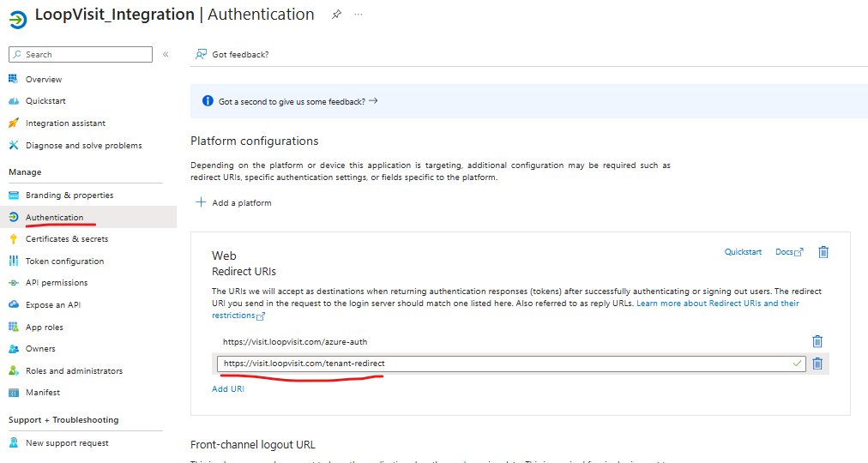Click the Integration assistant rocket icon

click(13, 123)
